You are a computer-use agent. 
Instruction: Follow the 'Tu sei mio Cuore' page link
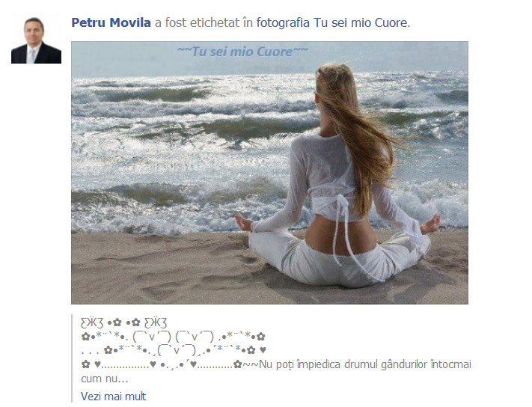[x=360, y=22]
